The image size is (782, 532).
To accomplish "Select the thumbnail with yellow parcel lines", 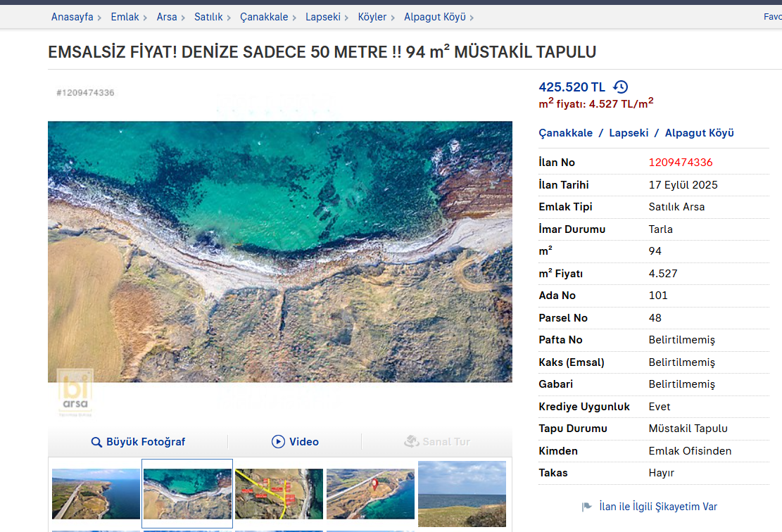I will pyautogui.click(x=279, y=494).
